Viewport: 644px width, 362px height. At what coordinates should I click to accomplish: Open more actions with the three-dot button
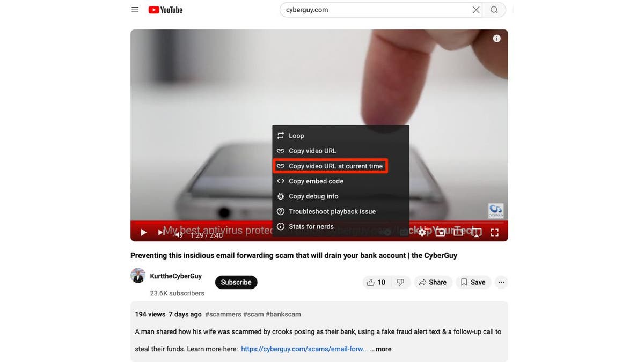click(x=501, y=282)
